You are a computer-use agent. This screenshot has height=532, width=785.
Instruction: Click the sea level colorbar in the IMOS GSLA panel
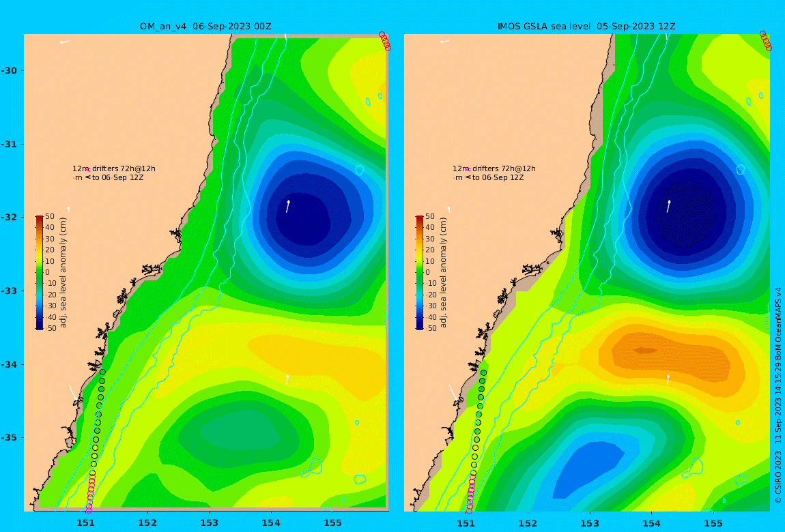(420, 273)
